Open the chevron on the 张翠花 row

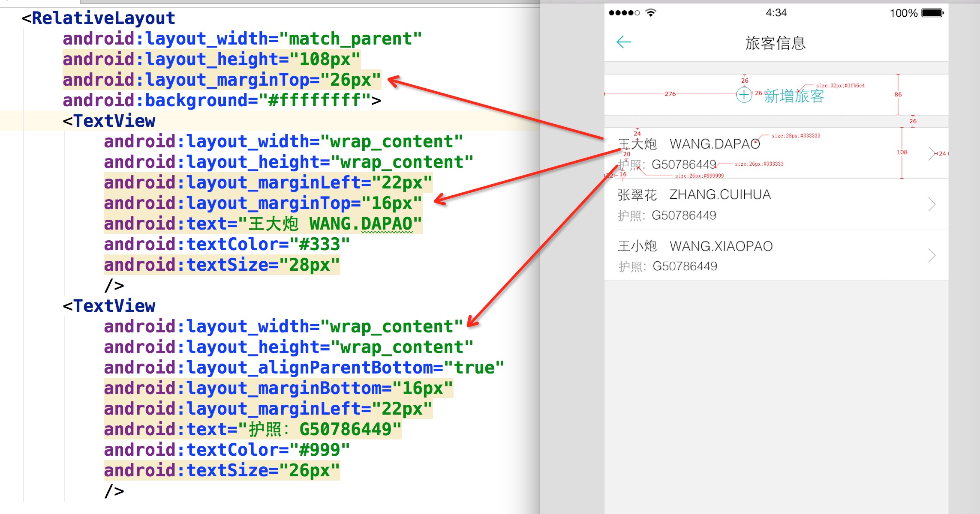click(x=932, y=204)
